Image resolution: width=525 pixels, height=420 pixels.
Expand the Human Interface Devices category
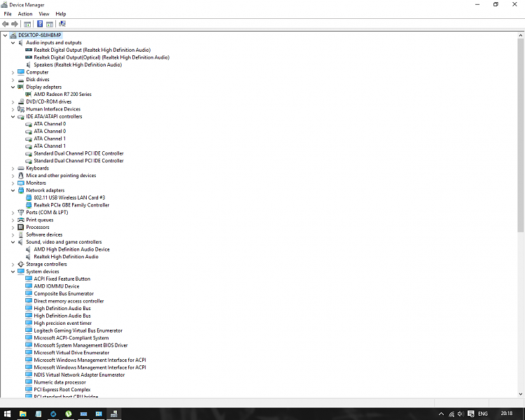tap(13, 109)
